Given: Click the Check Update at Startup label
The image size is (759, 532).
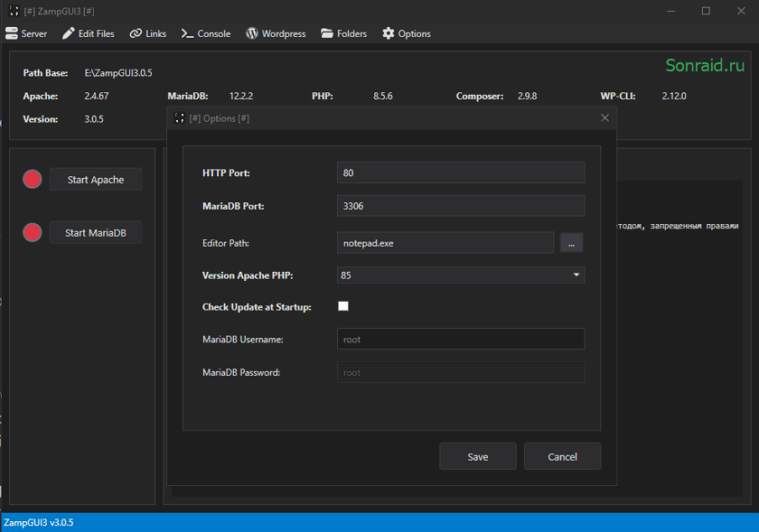Looking at the screenshot, I should coord(257,307).
